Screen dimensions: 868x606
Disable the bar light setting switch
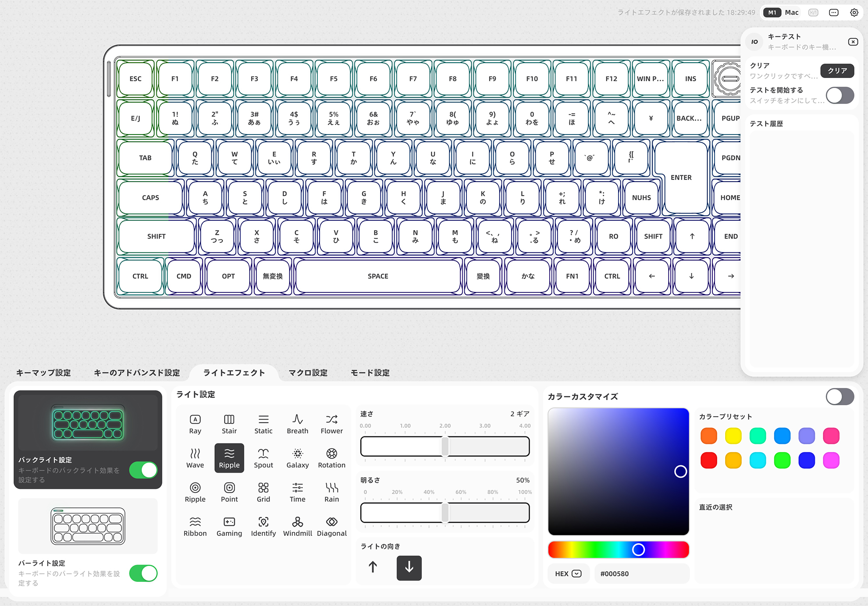click(x=143, y=573)
